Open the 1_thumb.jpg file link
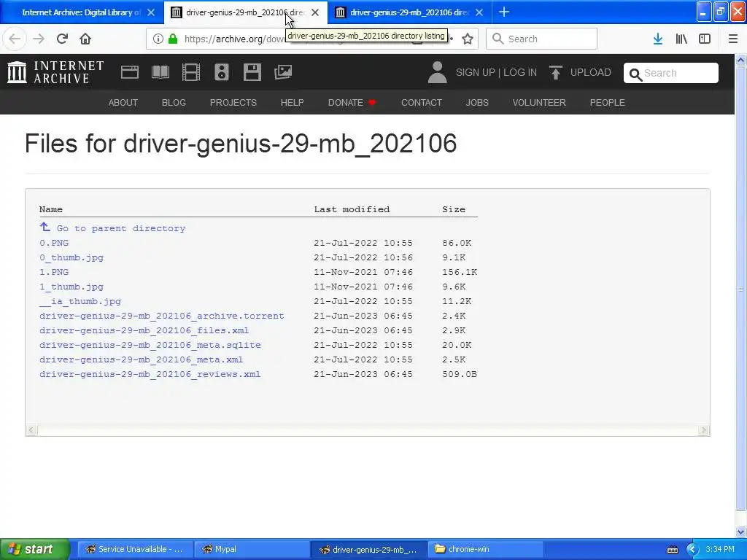Viewport: 747px width, 560px height. click(71, 287)
